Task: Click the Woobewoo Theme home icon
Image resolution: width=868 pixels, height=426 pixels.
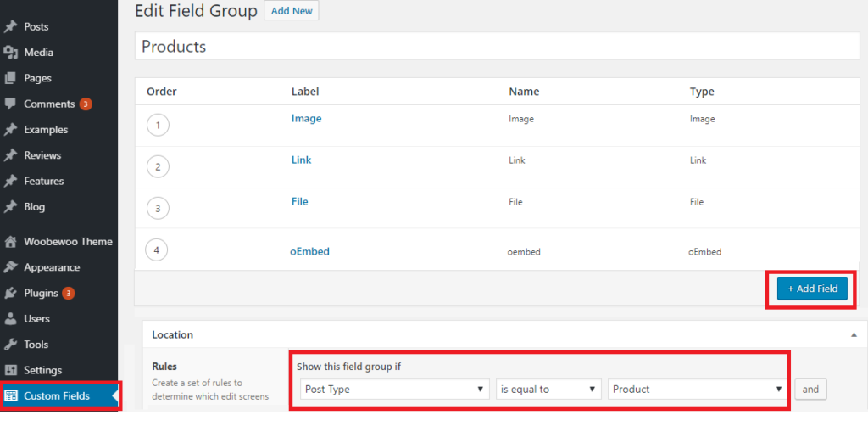Action: [10, 242]
